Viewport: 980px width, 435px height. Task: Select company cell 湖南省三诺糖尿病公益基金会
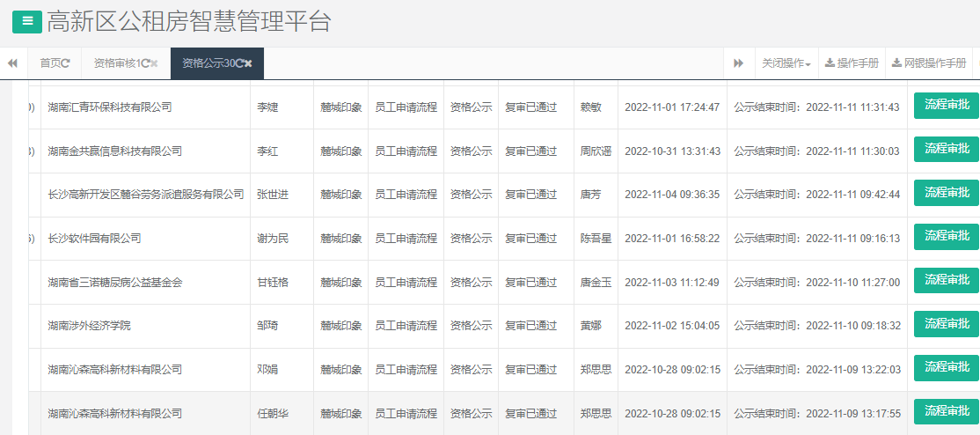[115, 283]
